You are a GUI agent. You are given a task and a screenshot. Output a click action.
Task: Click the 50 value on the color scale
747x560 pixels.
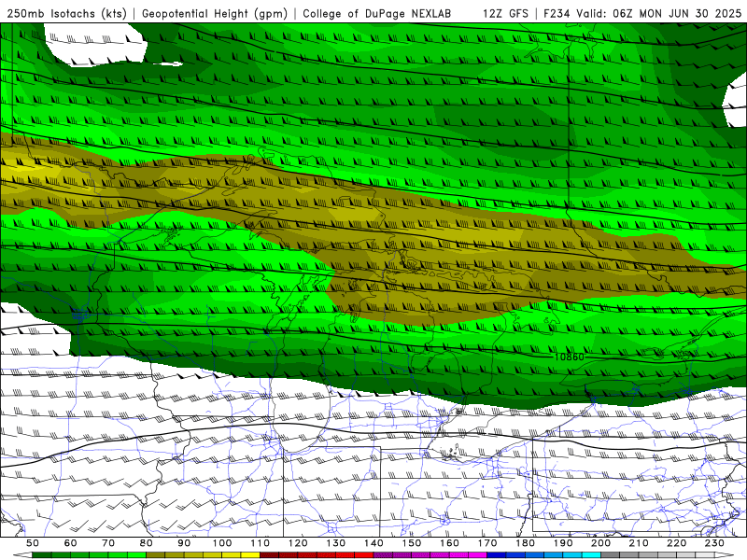[x=33, y=543]
